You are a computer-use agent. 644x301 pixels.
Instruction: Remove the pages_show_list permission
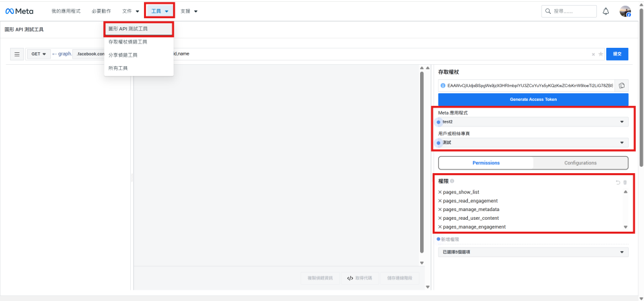pos(440,192)
